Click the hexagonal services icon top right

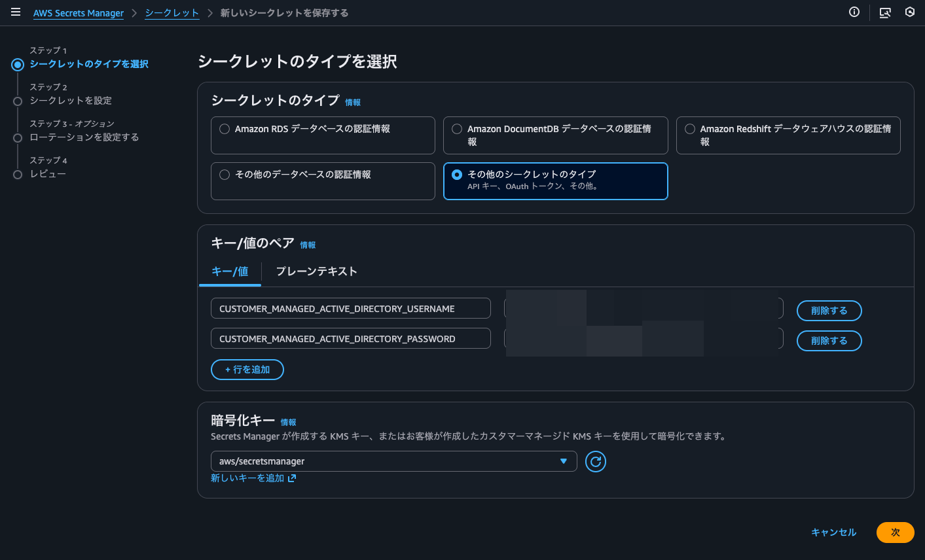(x=910, y=12)
